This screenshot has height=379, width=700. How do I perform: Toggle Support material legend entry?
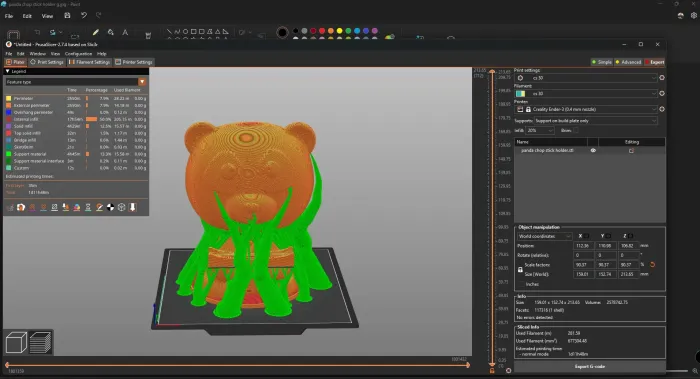pyautogui.click(x=76, y=154)
